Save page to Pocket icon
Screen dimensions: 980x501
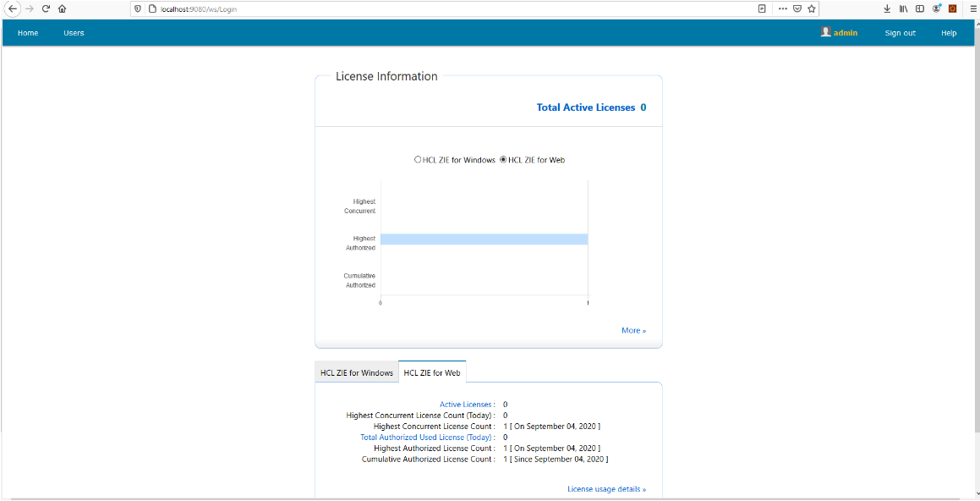797,8
